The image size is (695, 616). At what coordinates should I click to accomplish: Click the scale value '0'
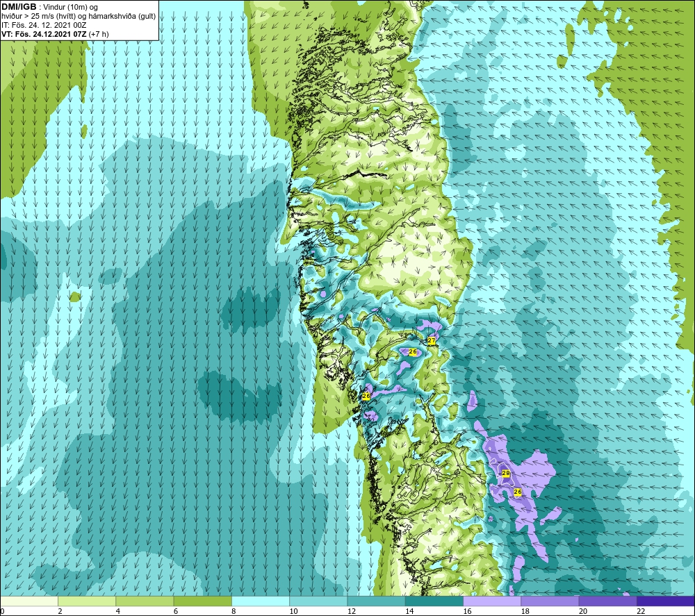(x=3, y=611)
